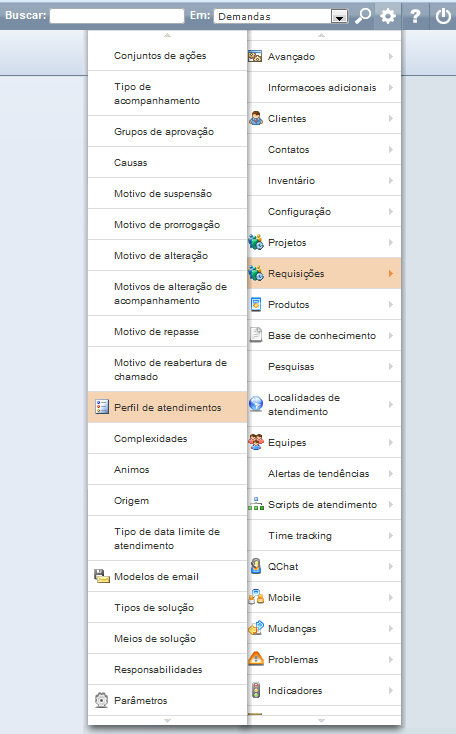Open the Demandas dropdown arrow

coord(339,17)
